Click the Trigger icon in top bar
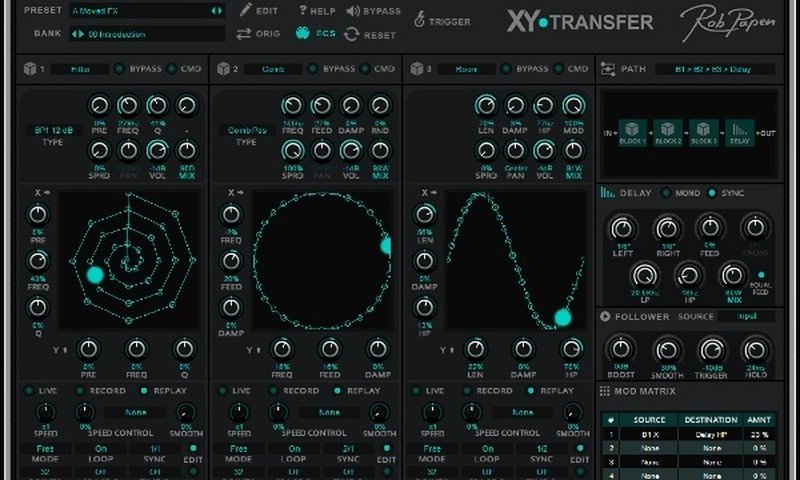The height and width of the screenshot is (480, 800). point(419,19)
